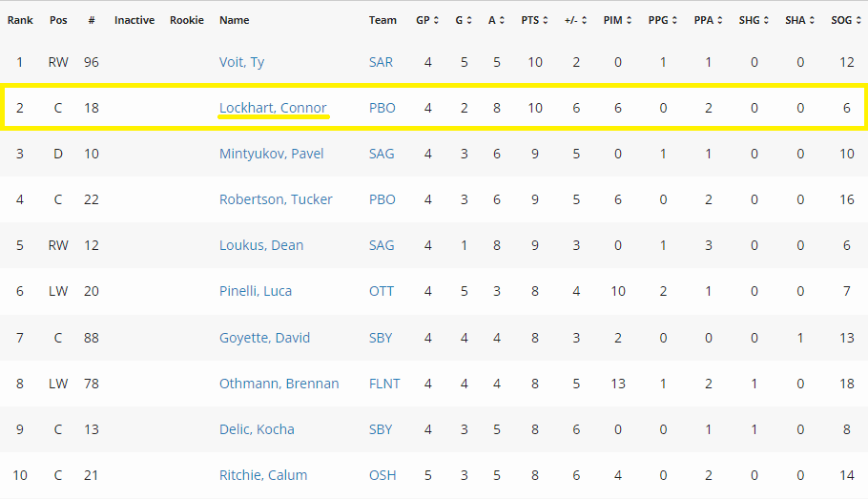Click OSH team link
The height and width of the screenshot is (499, 868).
pos(382,475)
